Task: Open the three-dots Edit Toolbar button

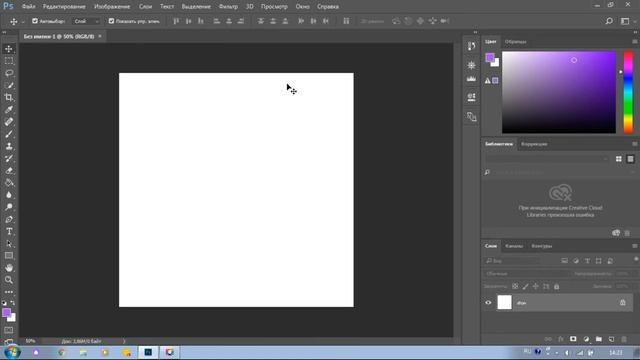Action: [9, 292]
